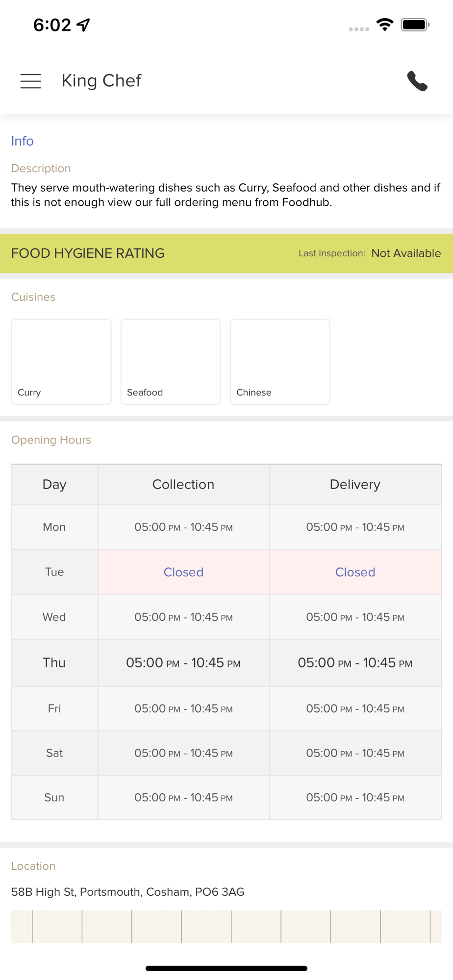Viewport: 453px width, 980px height.
Task: Tap the location arrow in the status bar
Action: (84, 24)
